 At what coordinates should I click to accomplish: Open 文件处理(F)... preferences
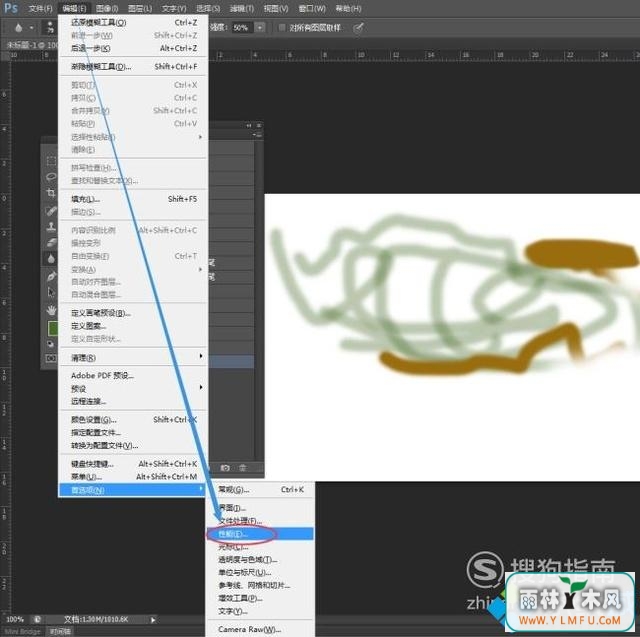point(260,521)
